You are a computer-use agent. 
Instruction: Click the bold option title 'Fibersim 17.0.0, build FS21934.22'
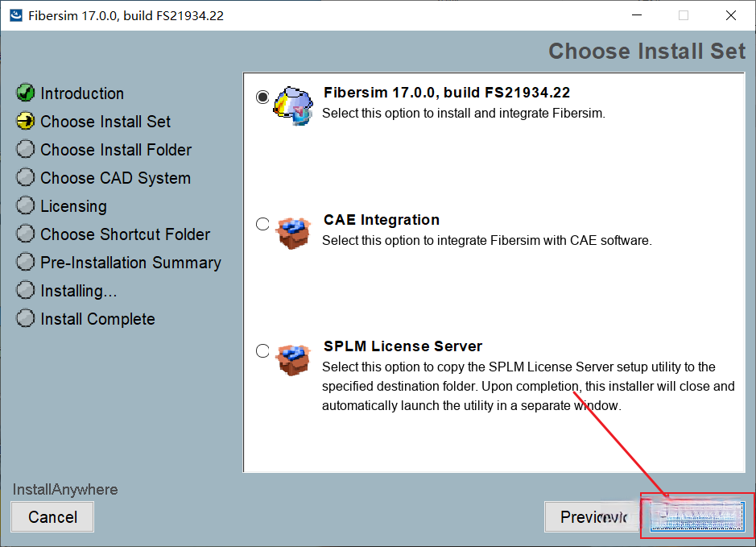447,92
